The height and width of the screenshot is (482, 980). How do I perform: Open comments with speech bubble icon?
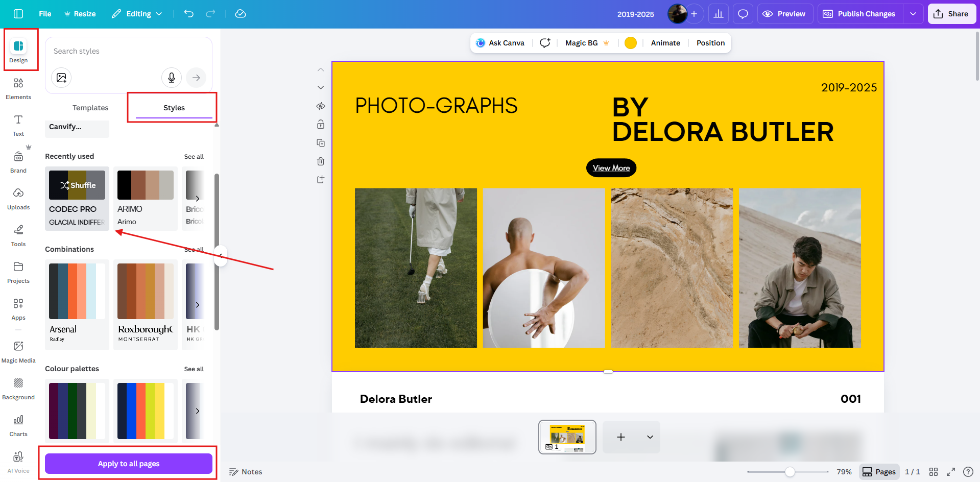coord(743,14)
